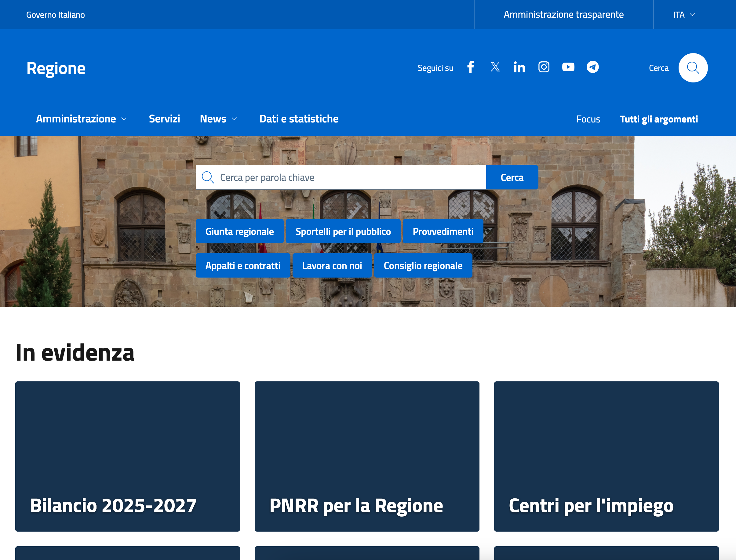Open the Instagram social icon
736x560 pixels.
pos(544,67)
